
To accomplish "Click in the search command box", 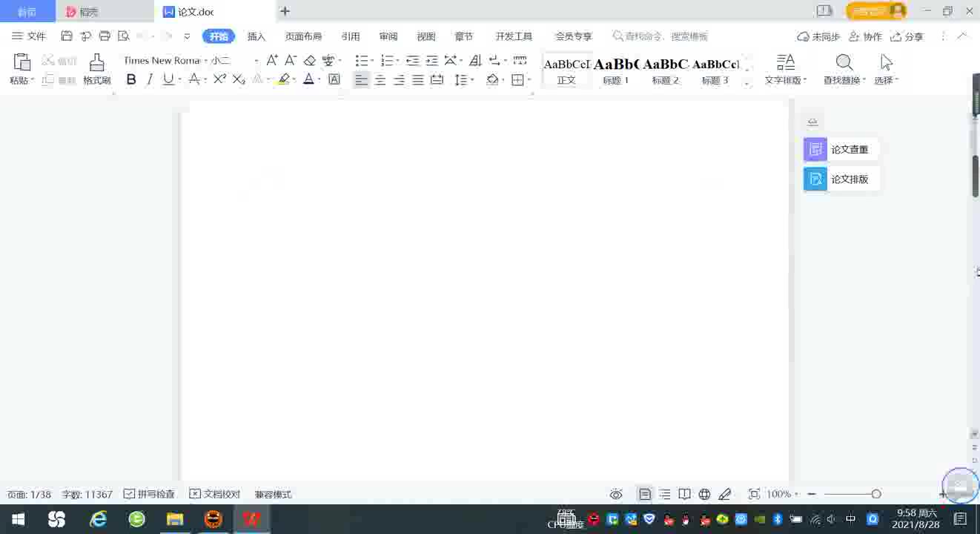I will click(661, 36).
